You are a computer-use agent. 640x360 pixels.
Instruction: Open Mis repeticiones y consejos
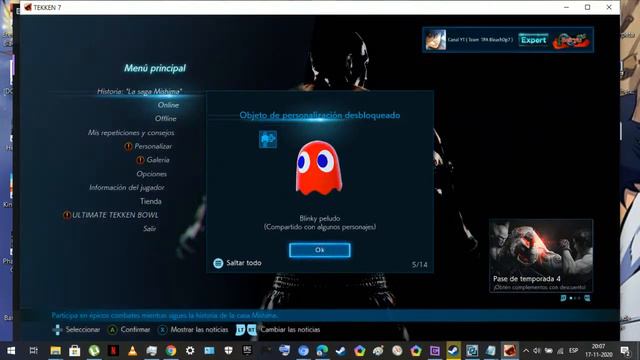131,133
